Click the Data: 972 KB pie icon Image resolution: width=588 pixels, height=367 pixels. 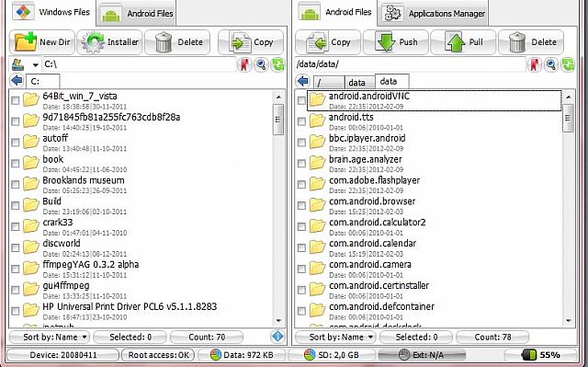point(215,355)
